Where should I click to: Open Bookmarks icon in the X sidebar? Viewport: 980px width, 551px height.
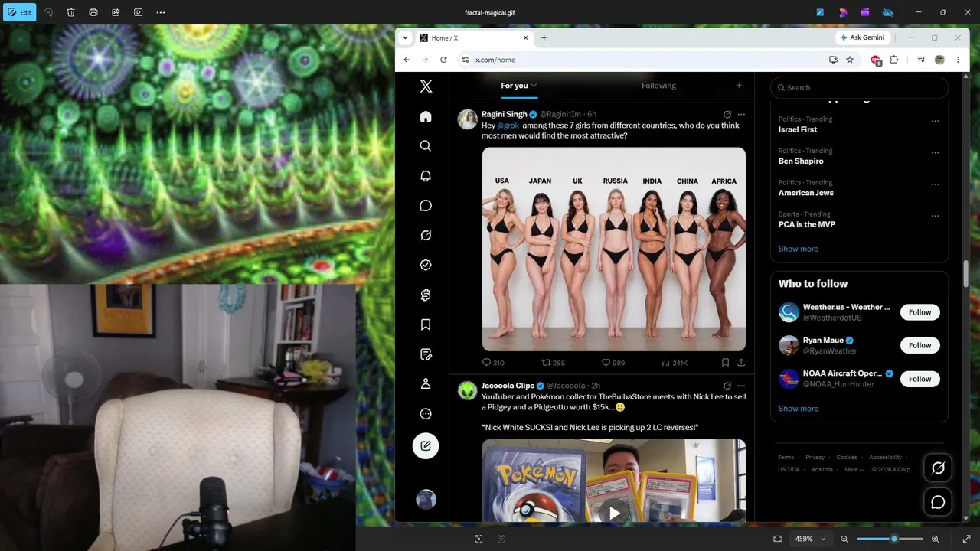pos(426,324)
